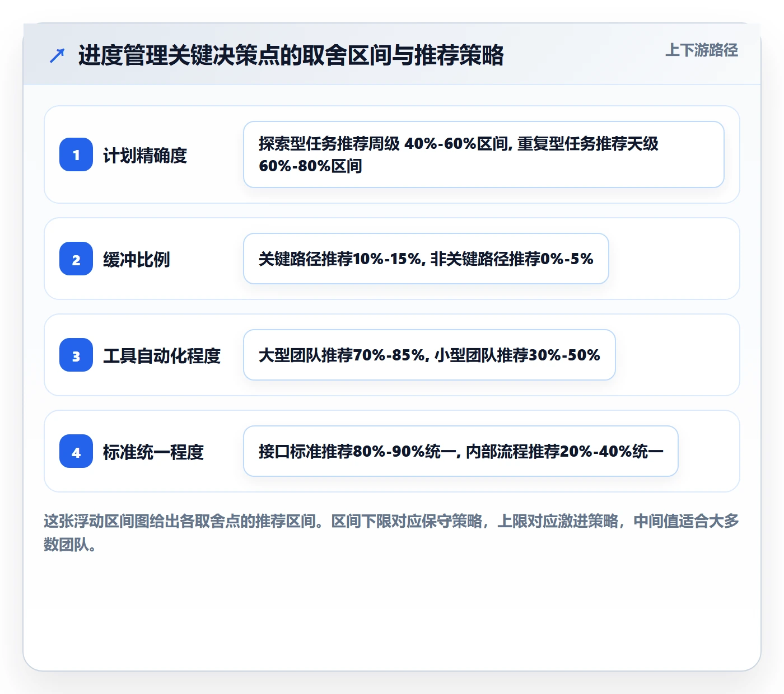784x694 pixels.
Task: Click the box with 接口标准推荐80%-90%统一
Action: [461, 451]
